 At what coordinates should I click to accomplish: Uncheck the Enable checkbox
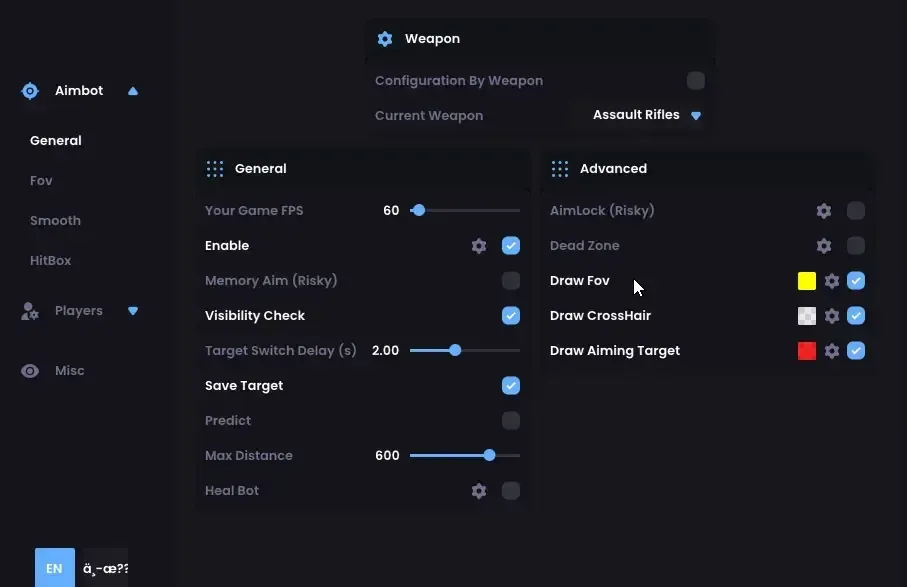click(x=511, y=246)
